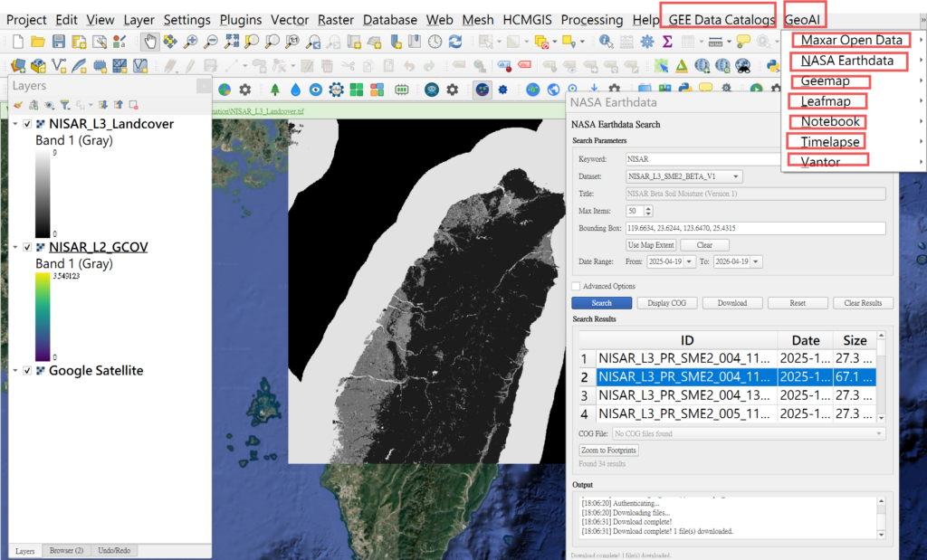Click the filter legend icon in Layers panel
927x560 pixels.
(64, 105)
